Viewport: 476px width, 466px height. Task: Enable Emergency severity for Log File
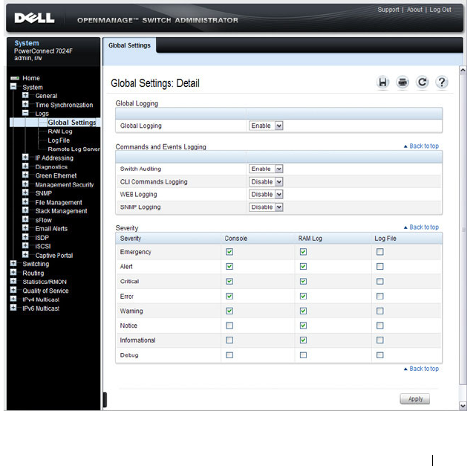pos(379,252)
